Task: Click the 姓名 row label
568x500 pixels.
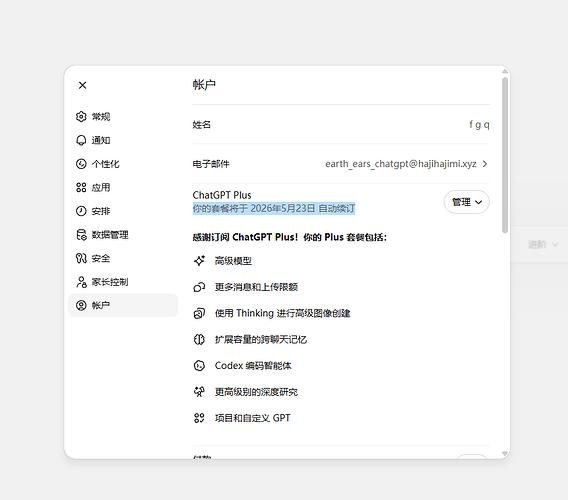Action: click(x=202, y=125)
